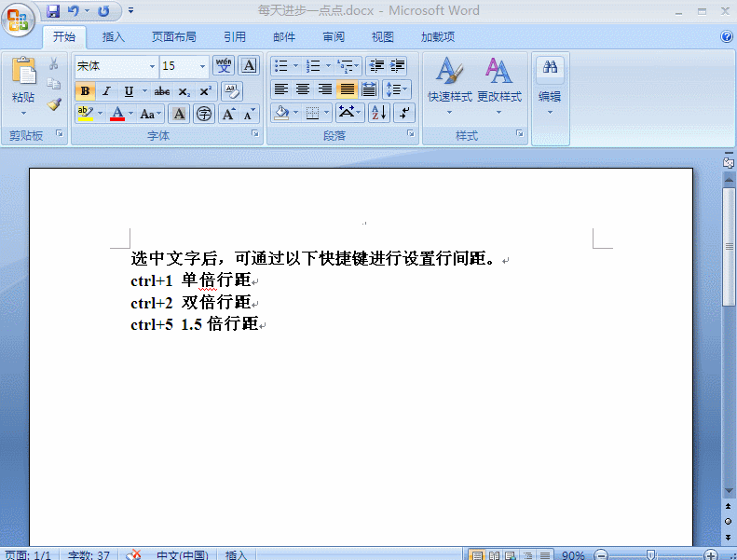737x560 pixels.
Task: Grow font size with large A
Action: (228, 114)
